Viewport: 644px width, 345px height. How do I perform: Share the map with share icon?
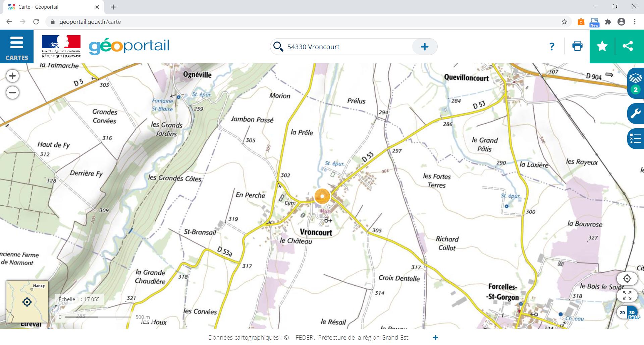coord(628,46)
